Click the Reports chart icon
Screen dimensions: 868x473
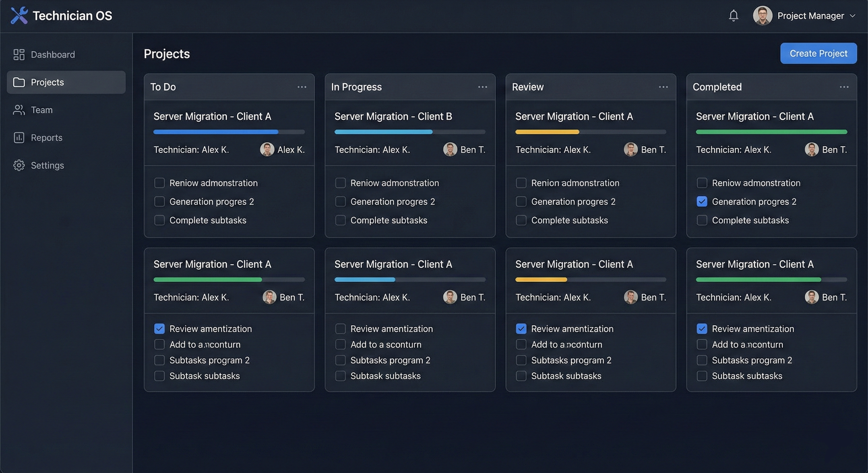[19, 137]
